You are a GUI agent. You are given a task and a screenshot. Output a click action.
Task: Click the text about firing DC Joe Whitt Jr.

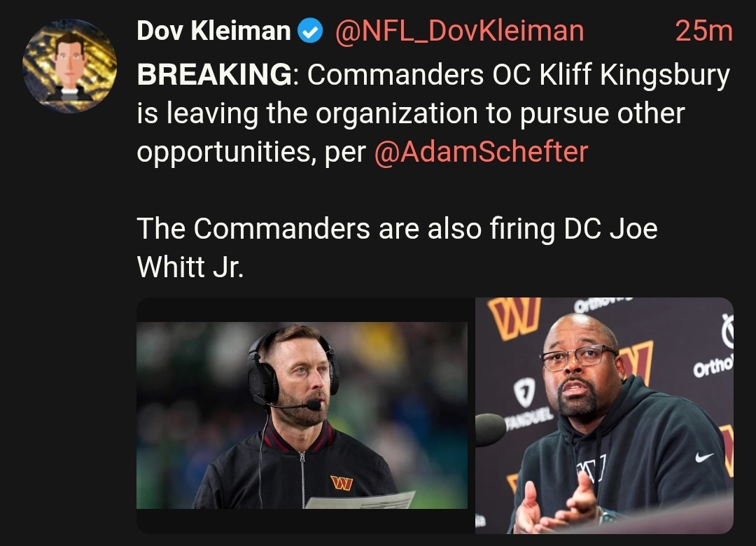point(398,247)
